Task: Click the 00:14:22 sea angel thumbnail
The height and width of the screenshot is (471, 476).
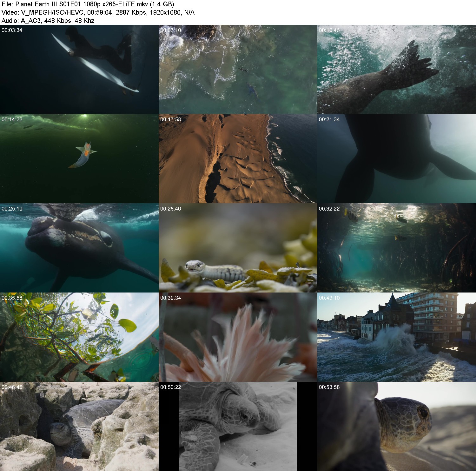Action: tap(79, 158)
